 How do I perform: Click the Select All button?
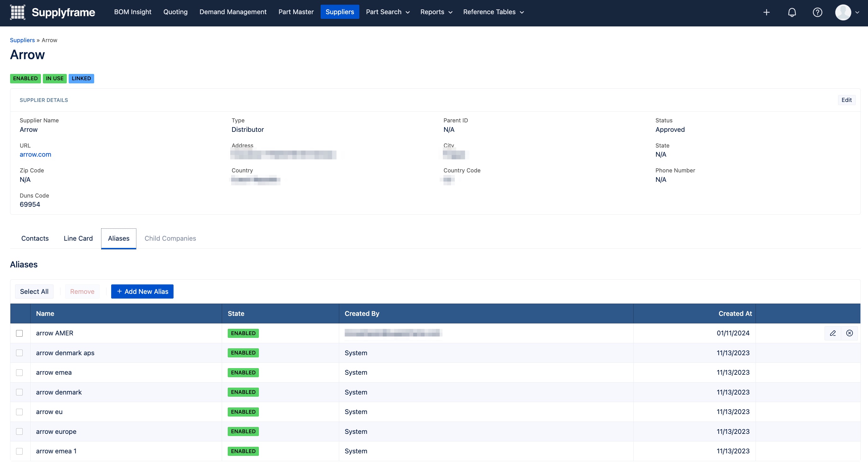tap(34, 292)
